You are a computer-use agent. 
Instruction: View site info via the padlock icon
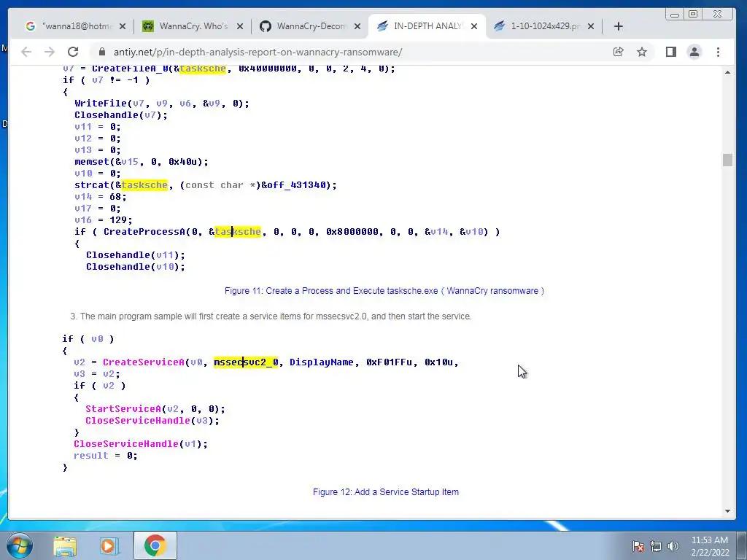[101, 52]
